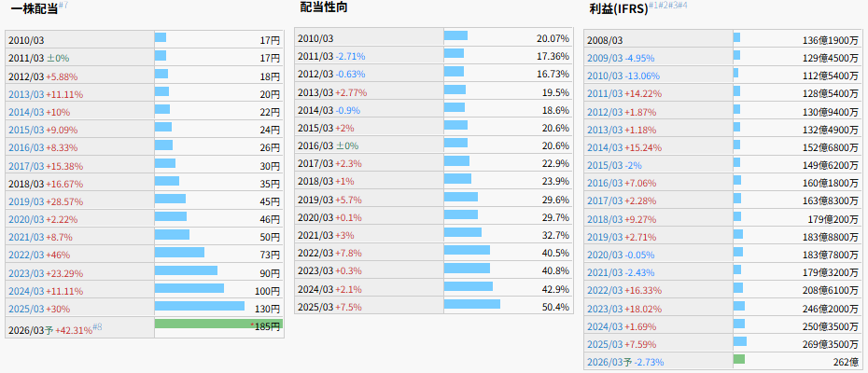
Task: Open footnote #4 next to 利益(IFRS)
Action: [682, 6]
